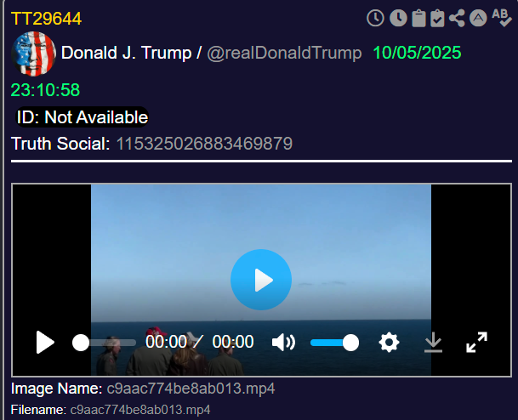Click the filled clock icon

(x=397, y=18)
